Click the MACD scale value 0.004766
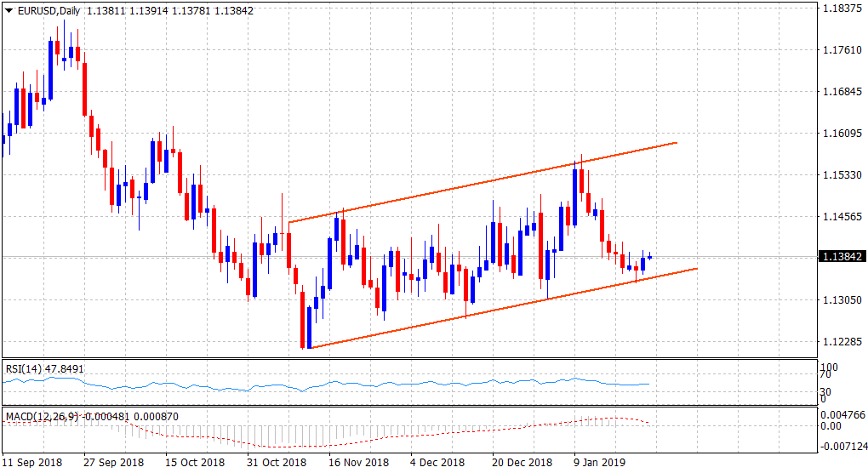 click(x=842, y=414)
